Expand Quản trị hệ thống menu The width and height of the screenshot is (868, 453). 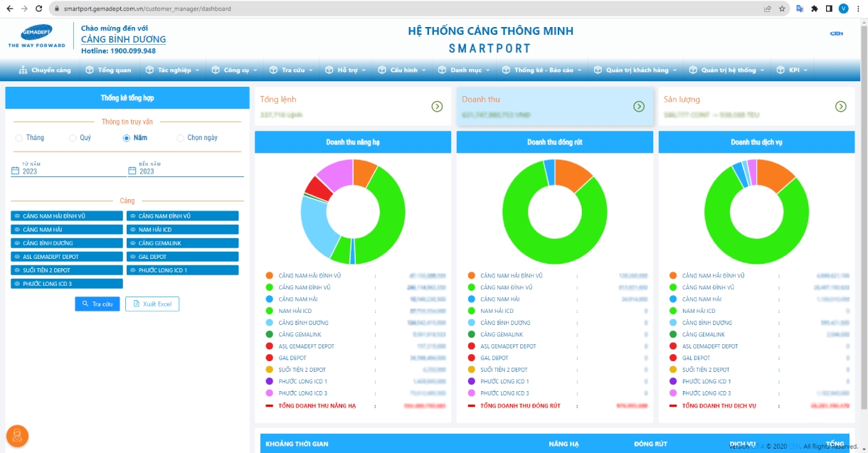(x=726, y=70)
